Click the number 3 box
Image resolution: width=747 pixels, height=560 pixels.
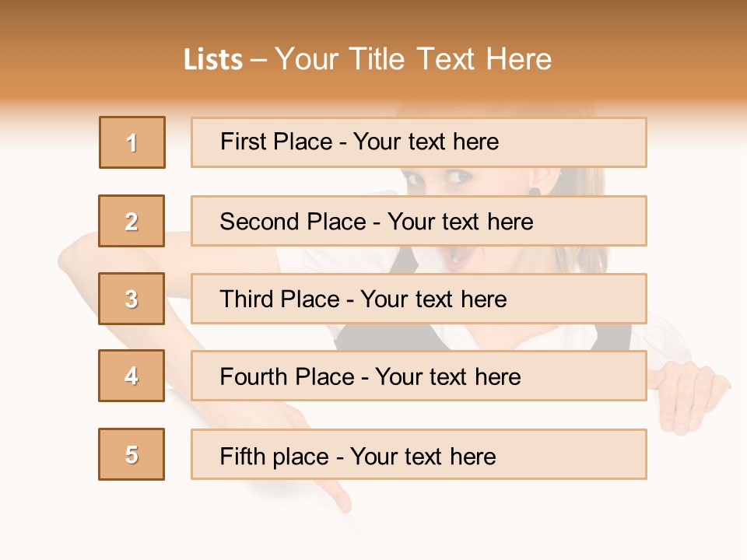pyautogui.click(x=132, y=299)
